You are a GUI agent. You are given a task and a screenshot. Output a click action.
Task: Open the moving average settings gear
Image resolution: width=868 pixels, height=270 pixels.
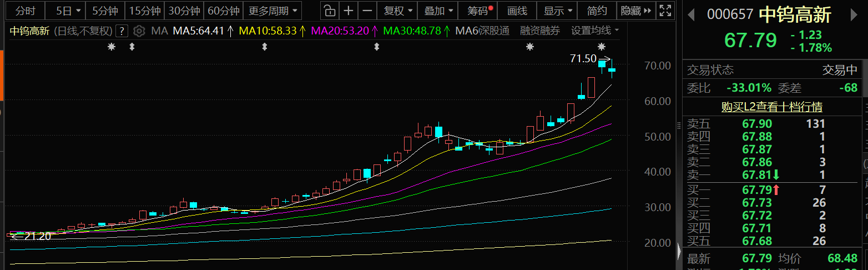(x=139, y=31)
